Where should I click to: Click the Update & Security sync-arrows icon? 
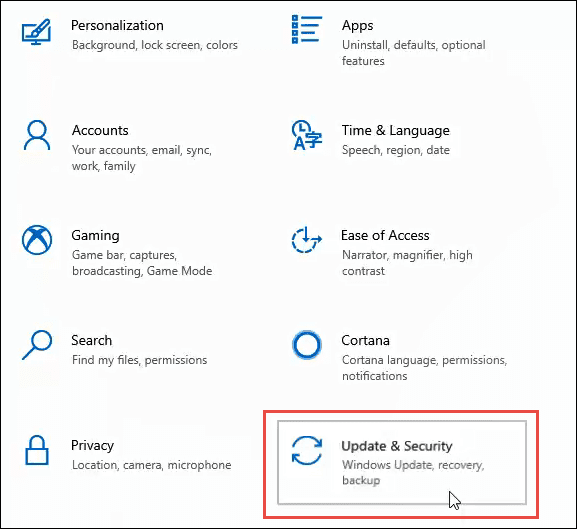click(x=307, y=450)
